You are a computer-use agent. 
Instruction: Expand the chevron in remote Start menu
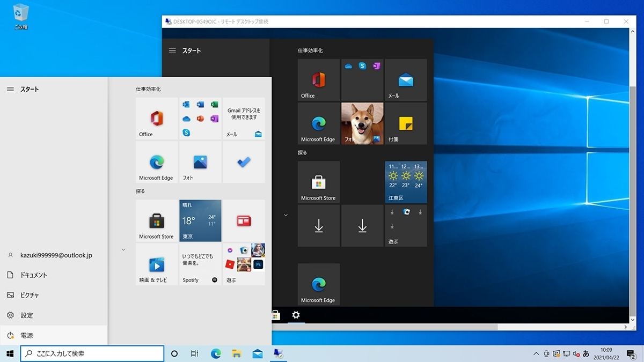[286, 215]
